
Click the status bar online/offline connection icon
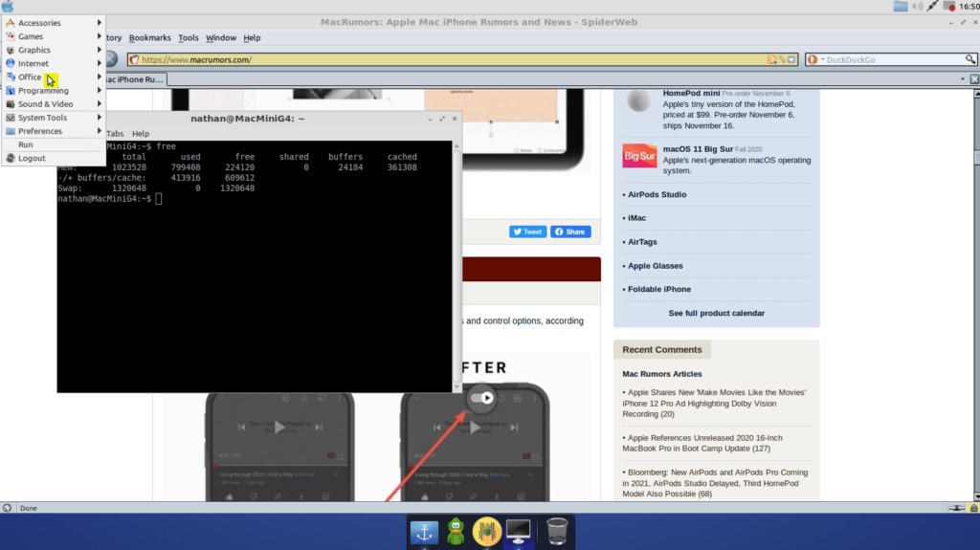click(x=956, y=508)
